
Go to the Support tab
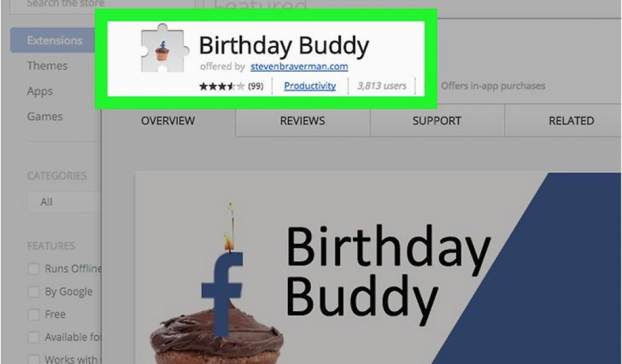click(437, 121)
